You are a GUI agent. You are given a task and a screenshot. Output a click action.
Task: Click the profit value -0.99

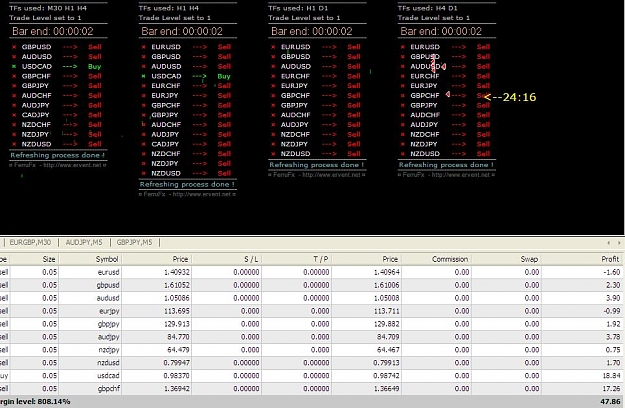612,311
